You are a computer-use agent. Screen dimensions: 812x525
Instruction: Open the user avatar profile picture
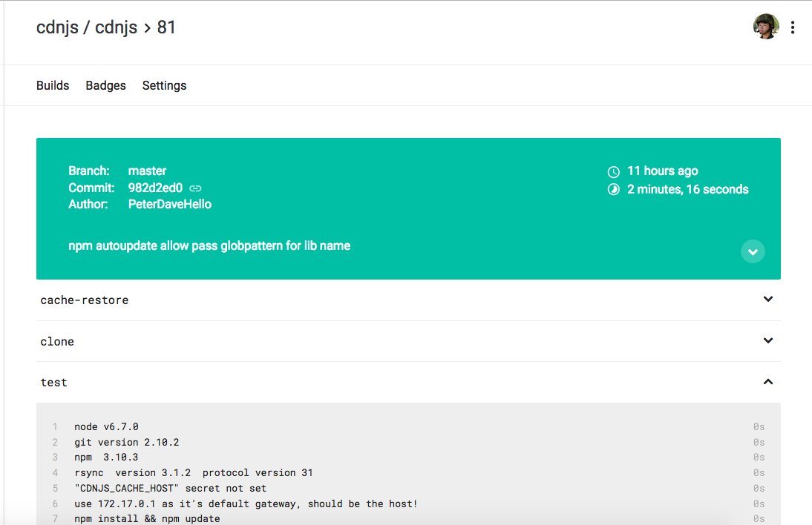point(766,27)
